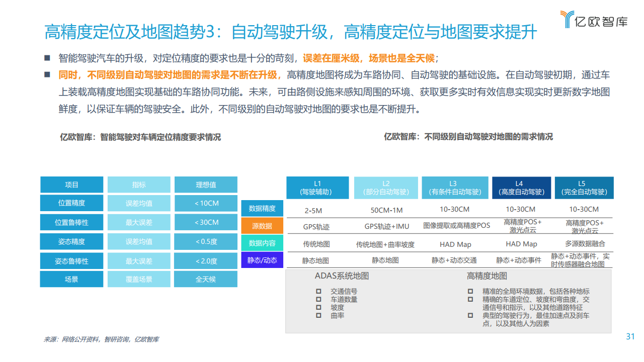Click the GPS轨迹+IMU cell
Viewport: 644px width, 362px height.
[386, 227]
